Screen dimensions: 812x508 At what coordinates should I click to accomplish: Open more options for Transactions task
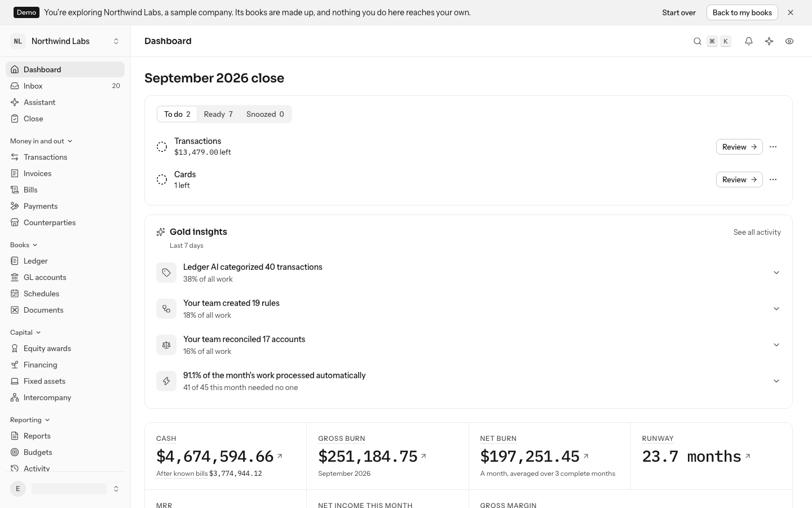coord(773,147)
